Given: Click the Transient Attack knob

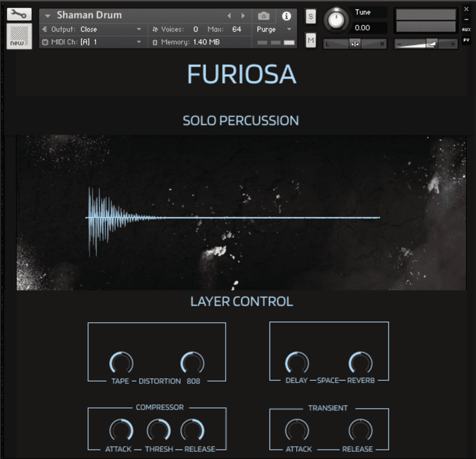Looking at the screenshot, I should (x=297, y=430).
